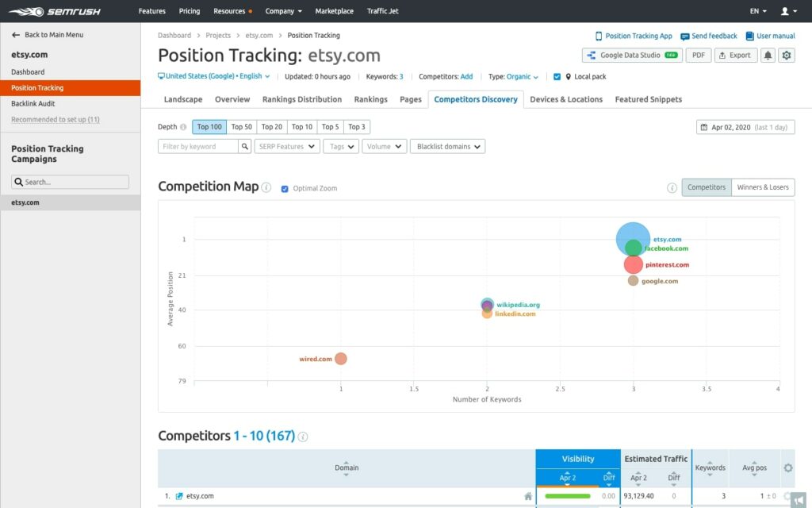Open the EN language dropdown
The width and height of the screenshot is (812, 508).
tap(758, 11)
